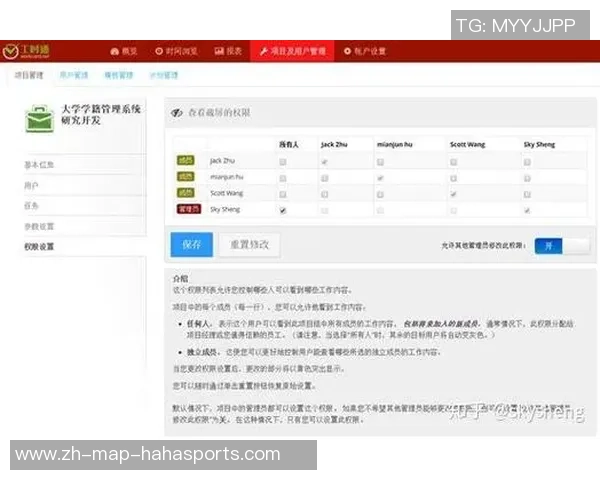Select 项目及用户管理 wrench nav tab
600x480 pixels.
[x=292, y=51]
